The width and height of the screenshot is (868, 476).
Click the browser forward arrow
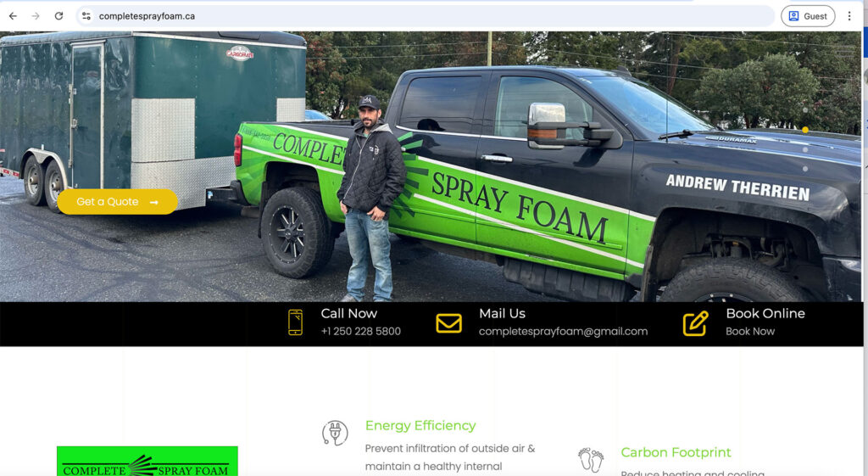click(x=36, y=16)
